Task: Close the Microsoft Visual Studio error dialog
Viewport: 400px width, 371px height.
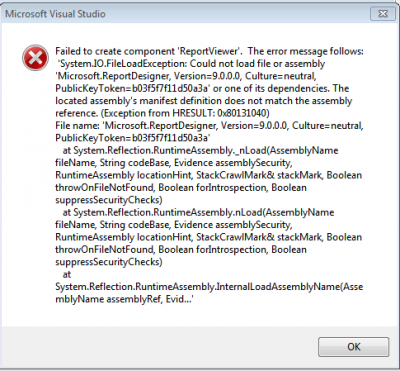Action: 383,14
